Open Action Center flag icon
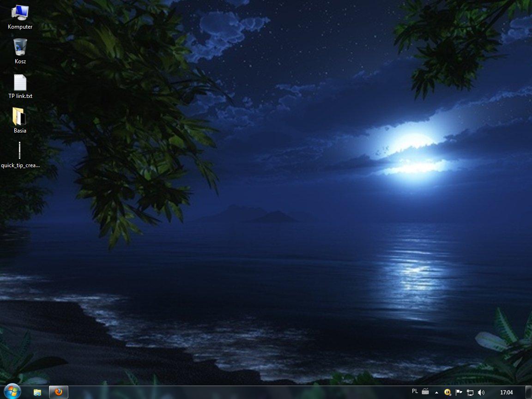 tap(459, 392)
